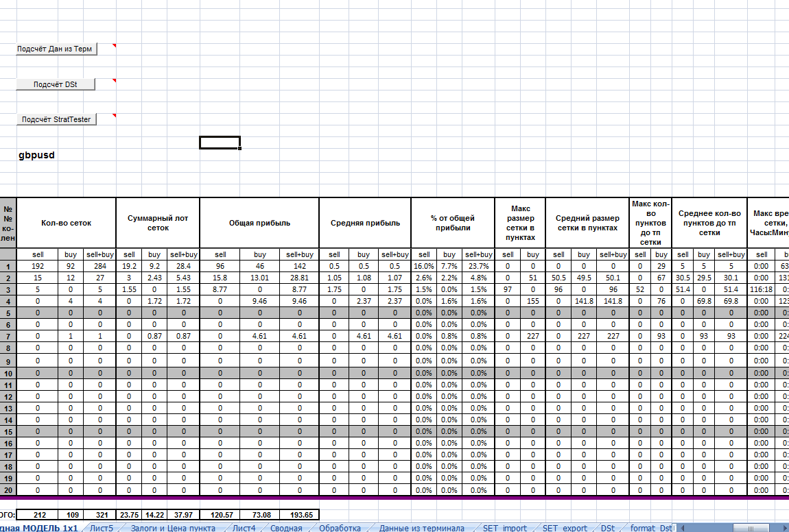Click row label 15 in the '№№' column

point(8,431)
